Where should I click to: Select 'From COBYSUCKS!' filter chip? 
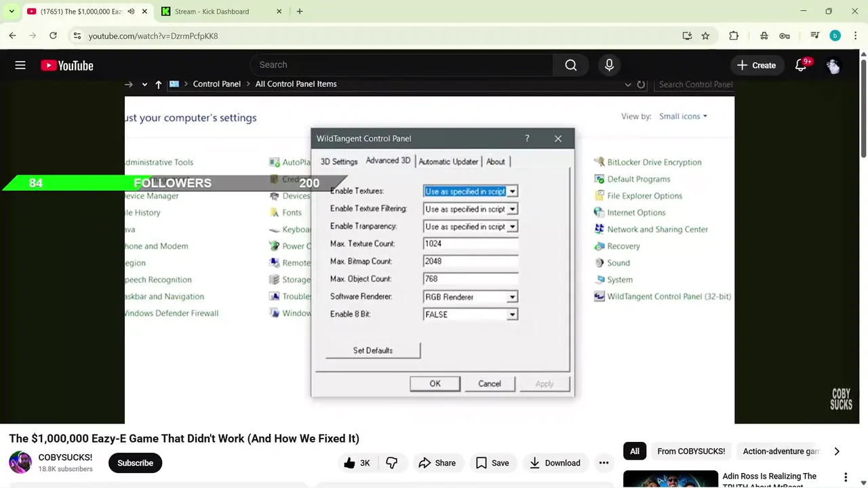[691, 451]
